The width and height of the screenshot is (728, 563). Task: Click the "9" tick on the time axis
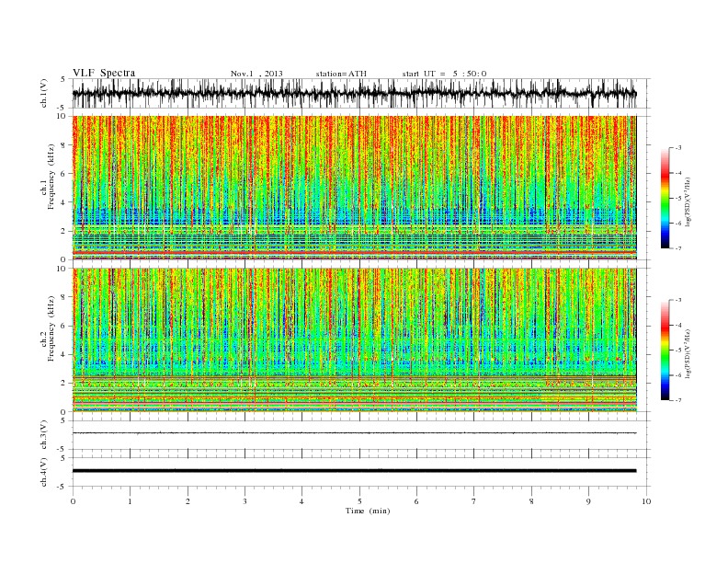click(x=588, y=501)
